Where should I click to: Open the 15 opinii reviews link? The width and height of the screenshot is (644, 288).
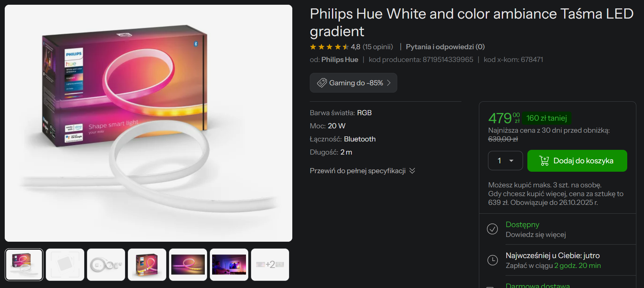[x=378, y=47]
